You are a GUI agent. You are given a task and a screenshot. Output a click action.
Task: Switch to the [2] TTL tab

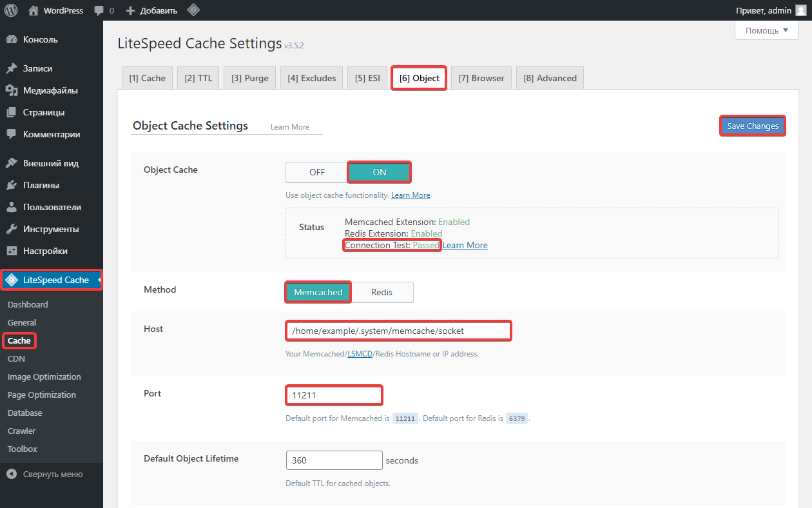(x=198, y=78)
